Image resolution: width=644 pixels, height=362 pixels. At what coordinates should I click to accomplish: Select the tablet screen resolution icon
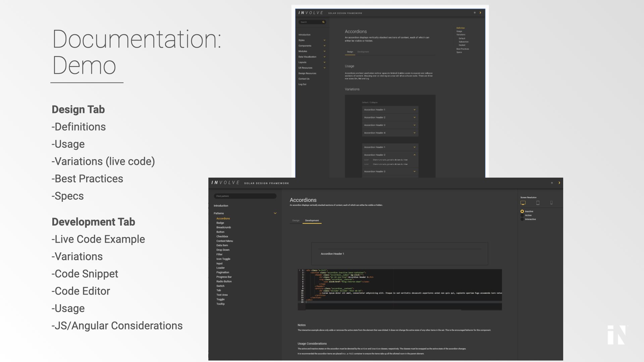[538, 203]
